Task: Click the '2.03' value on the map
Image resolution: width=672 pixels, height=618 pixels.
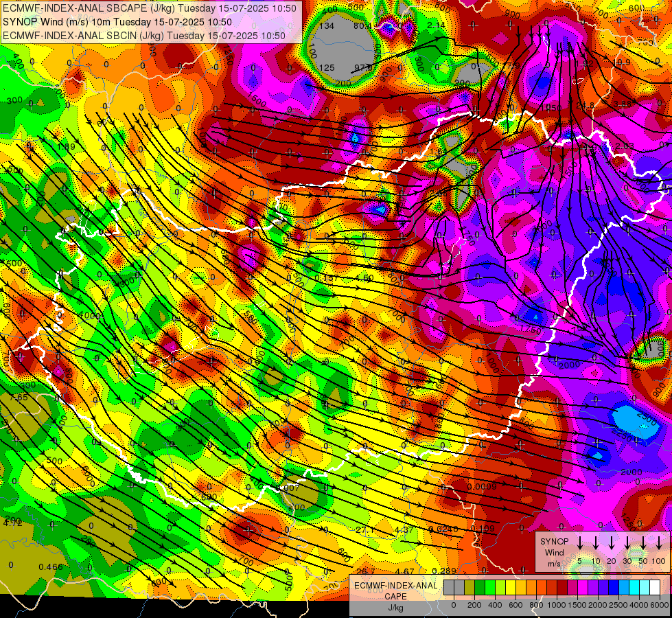Action: 624,146
